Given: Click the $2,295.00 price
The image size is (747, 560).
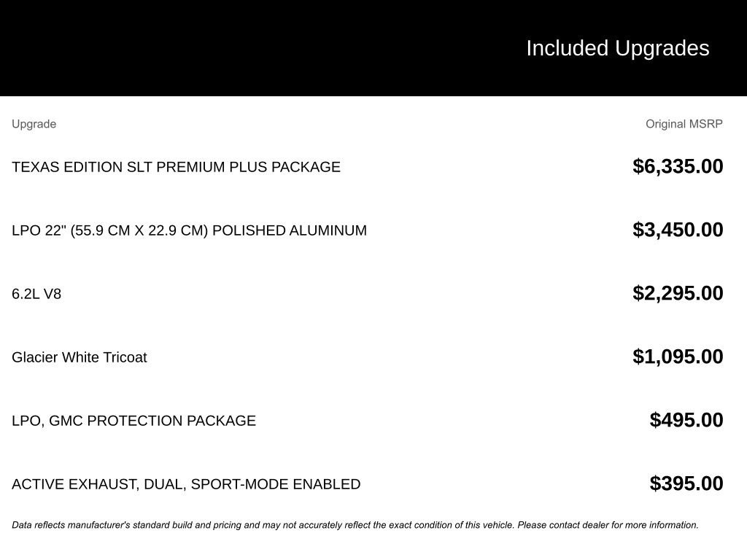Looking at the screenshot, I should 678,293.
